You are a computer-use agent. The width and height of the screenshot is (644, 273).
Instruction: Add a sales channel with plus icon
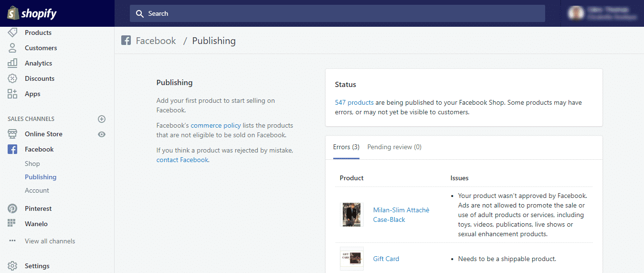tap(101, 119)
